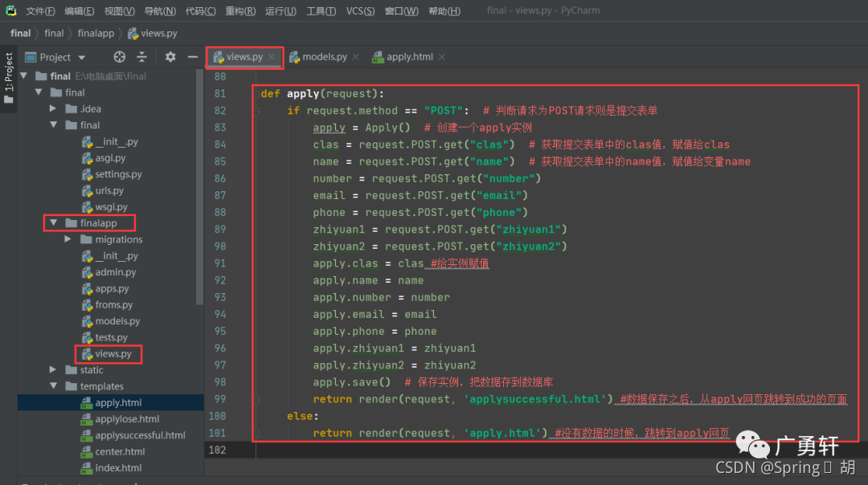This screenshot has height=485, width=868.
Task: Expand the migrations folder
Action: pyautogui.click(x=68, y=239)
